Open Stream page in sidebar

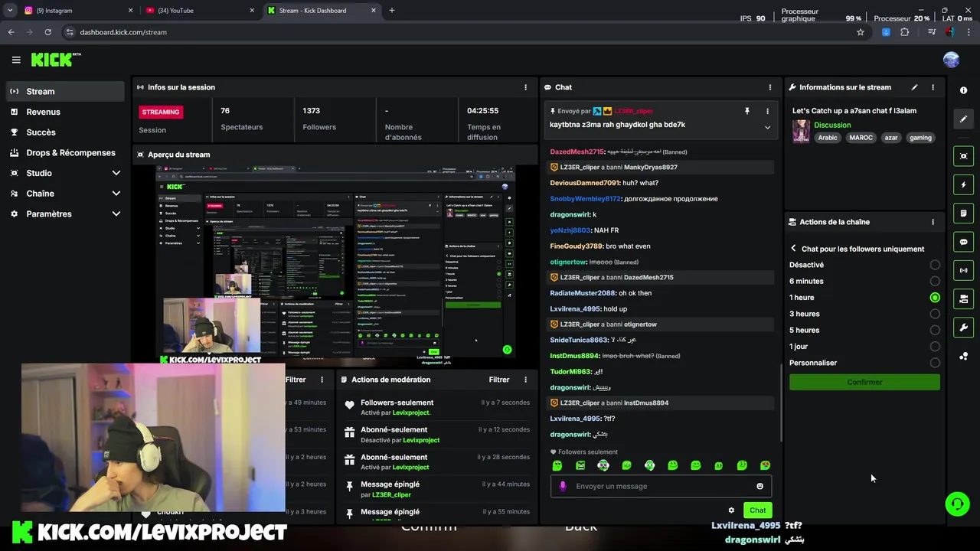[65, 91]
